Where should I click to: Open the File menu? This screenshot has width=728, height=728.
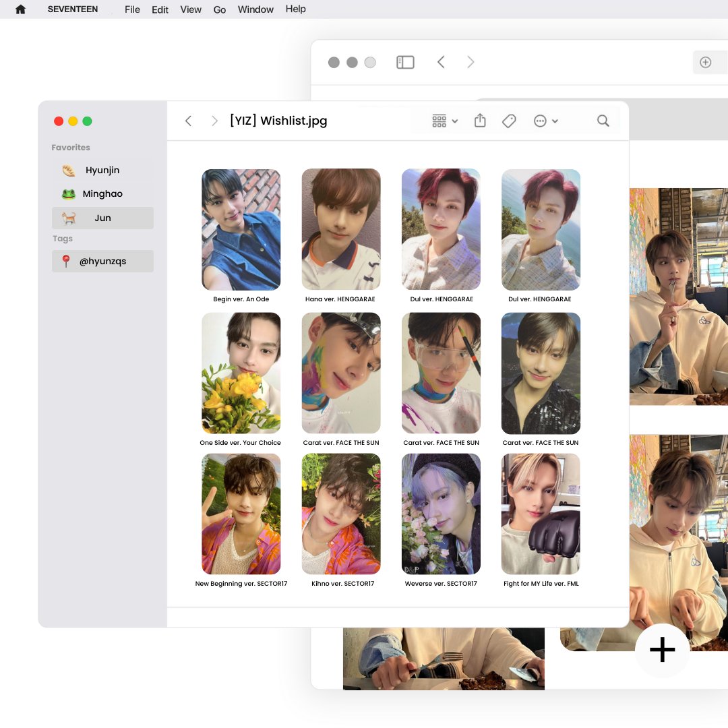pyautogui.click(x=132, y=9)
